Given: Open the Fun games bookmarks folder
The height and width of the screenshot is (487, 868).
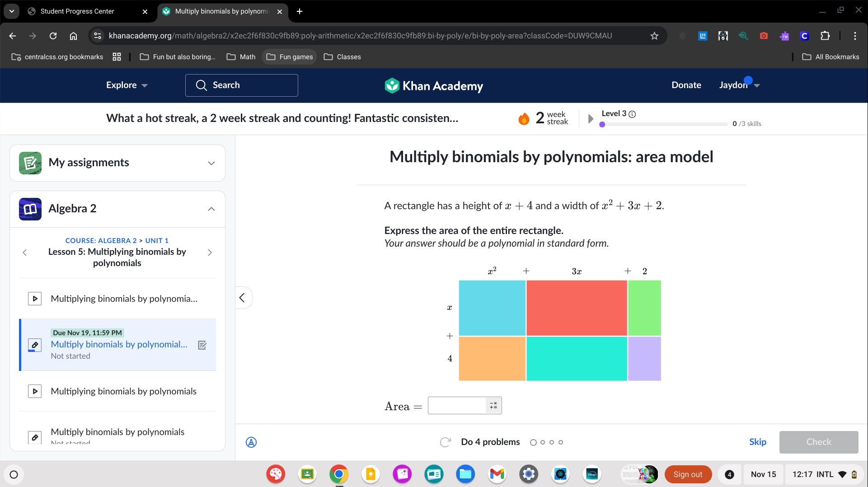Looking at the screenshot, I should point(290,57).
